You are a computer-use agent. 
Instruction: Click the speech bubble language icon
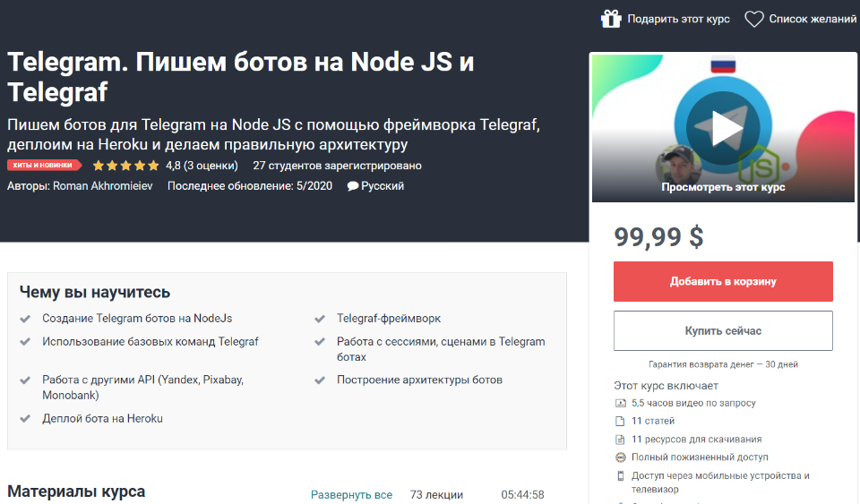click(353, 186)
